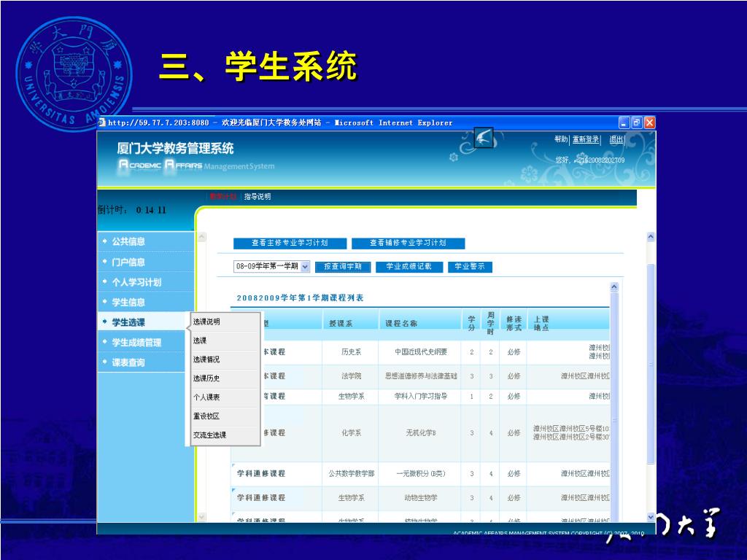Click the Internet Explorer title bar page icon
This screenshot has width=747, height=560.
[101, 122]
